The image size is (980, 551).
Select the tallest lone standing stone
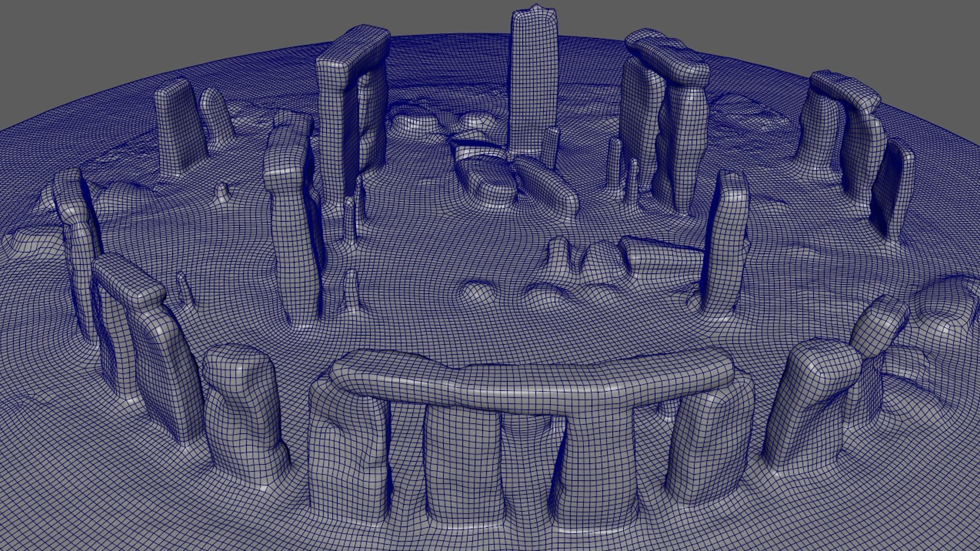[534, 82]
